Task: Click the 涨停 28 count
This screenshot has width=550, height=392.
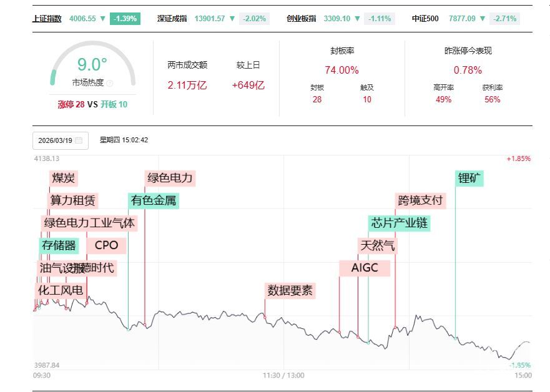Action: [71, 104]
